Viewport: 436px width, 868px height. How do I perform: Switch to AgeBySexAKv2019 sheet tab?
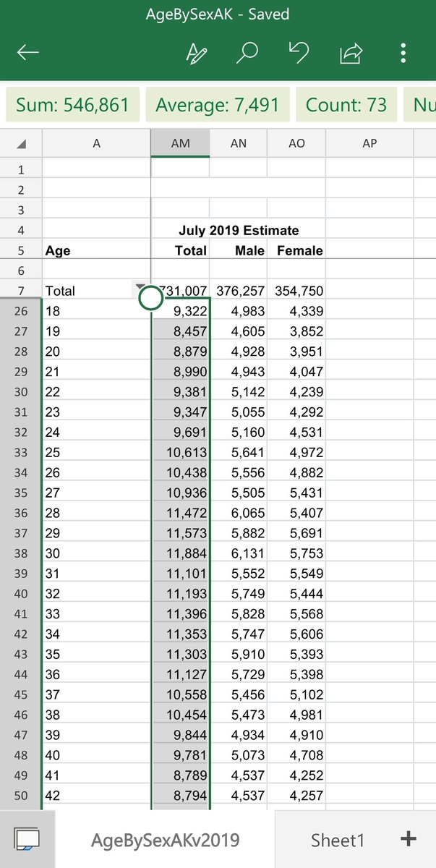coord(165,840)
